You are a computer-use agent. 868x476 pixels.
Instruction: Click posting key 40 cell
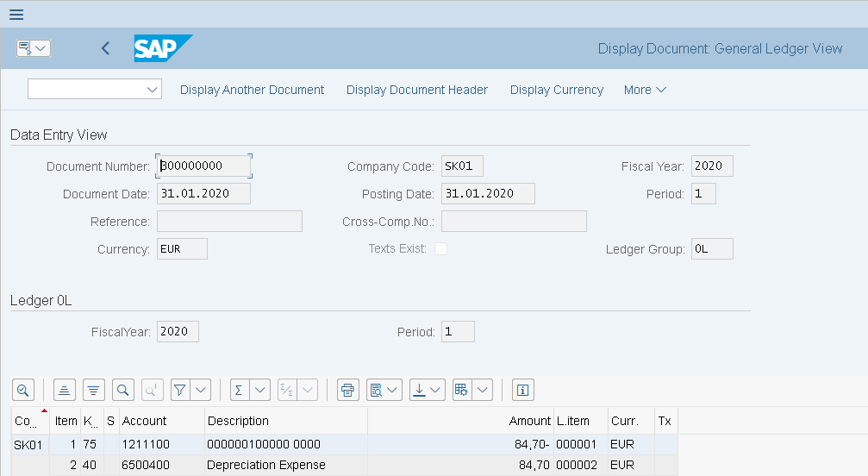91,465
